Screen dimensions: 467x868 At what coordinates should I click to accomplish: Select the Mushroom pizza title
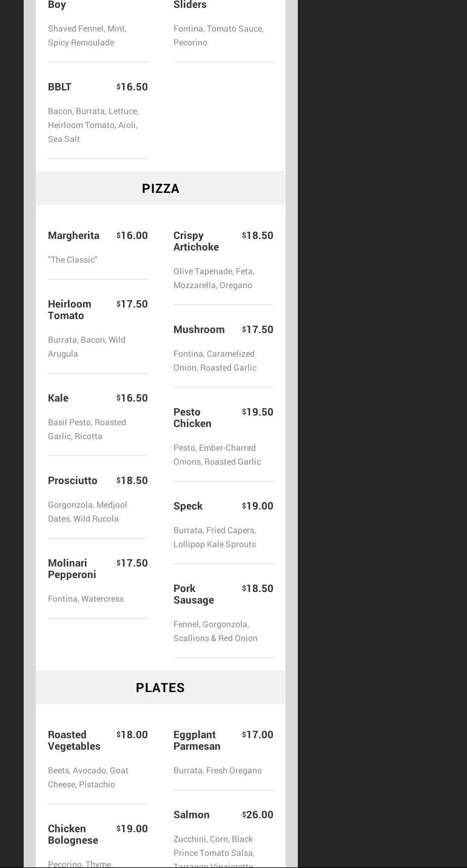(x=199, y=329)
